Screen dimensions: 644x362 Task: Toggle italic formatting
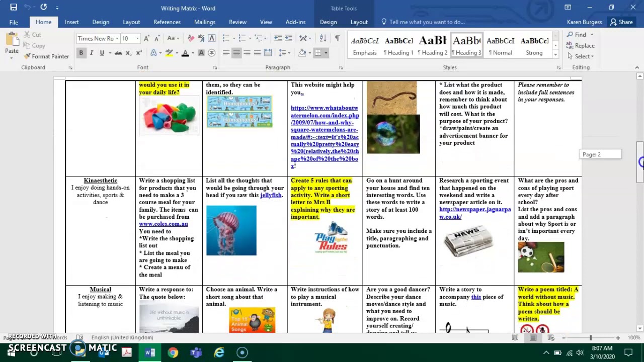[91, 53]
